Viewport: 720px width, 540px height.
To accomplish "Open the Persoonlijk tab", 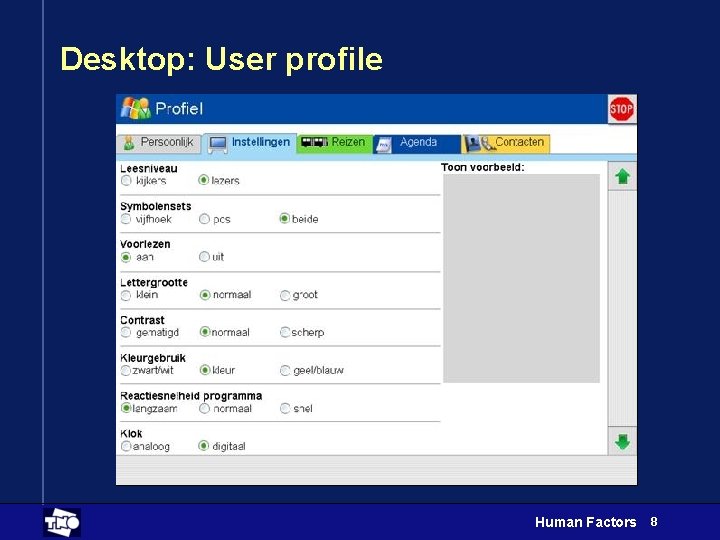I will pos(159,143).
